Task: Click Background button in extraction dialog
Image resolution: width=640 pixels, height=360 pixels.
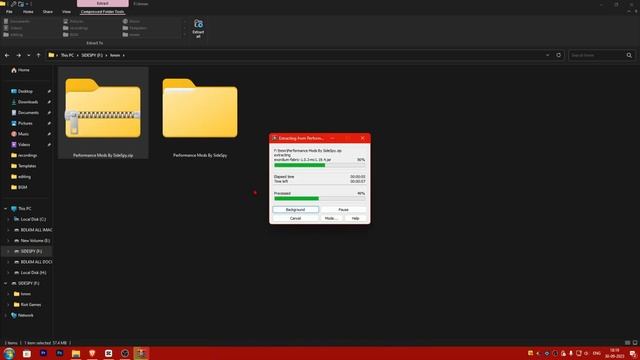Action: (x=296, y=209)
